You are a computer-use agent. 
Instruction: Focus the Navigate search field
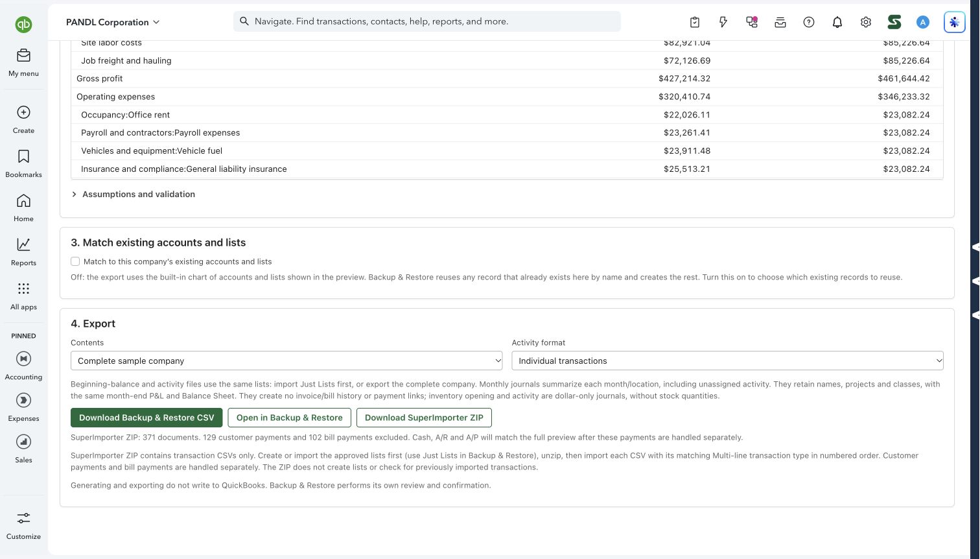[x=427, y=21]
